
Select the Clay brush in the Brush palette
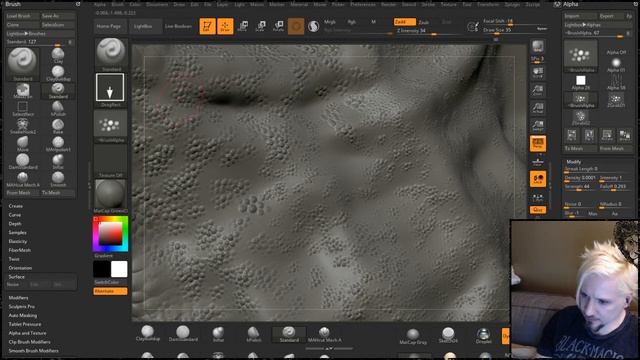(58, 55)
